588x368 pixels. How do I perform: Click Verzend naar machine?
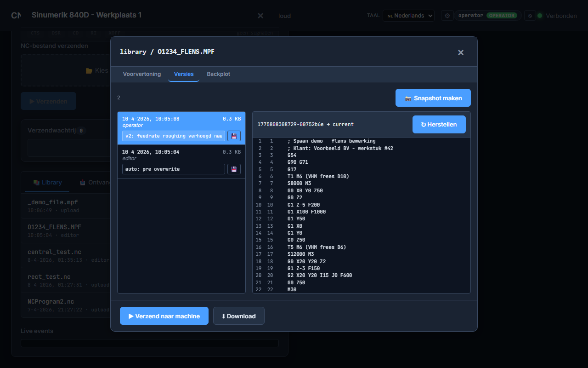[x=164, y=316]
